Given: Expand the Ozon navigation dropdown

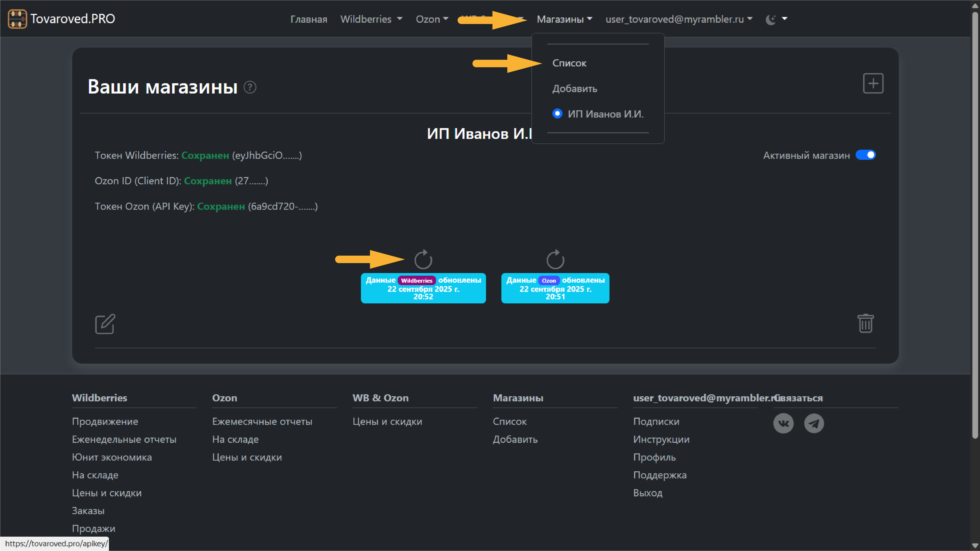Looking at the screenshot, I should [432, 19].
